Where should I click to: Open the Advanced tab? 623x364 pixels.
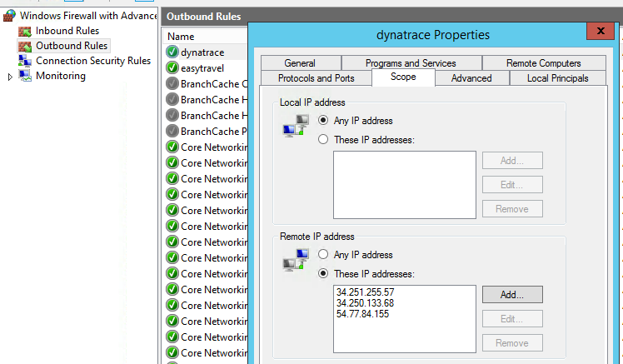point(471,78)
